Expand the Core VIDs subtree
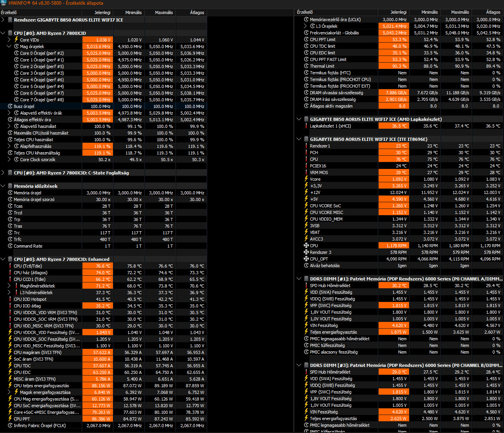The width and height of the screenshot is (504, 433). [9, 40]
